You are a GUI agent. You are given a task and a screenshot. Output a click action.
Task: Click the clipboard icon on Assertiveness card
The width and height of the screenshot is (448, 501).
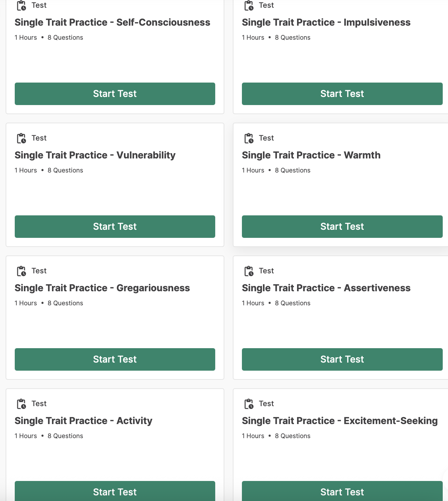coord(249,271)
